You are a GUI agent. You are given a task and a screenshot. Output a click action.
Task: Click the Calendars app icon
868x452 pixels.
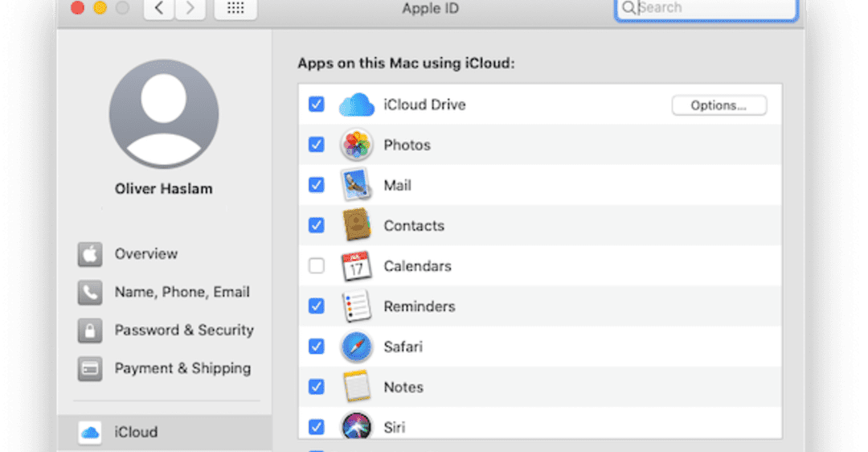point(356,266)
